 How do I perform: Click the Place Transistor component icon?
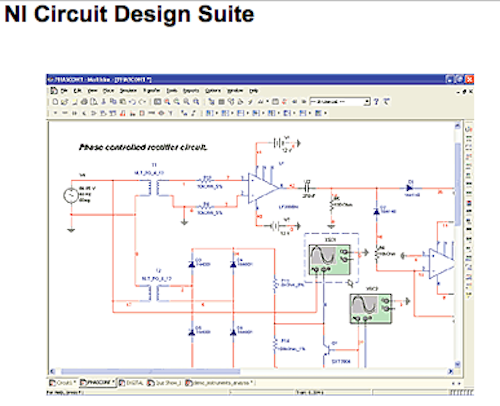[84, 113]
